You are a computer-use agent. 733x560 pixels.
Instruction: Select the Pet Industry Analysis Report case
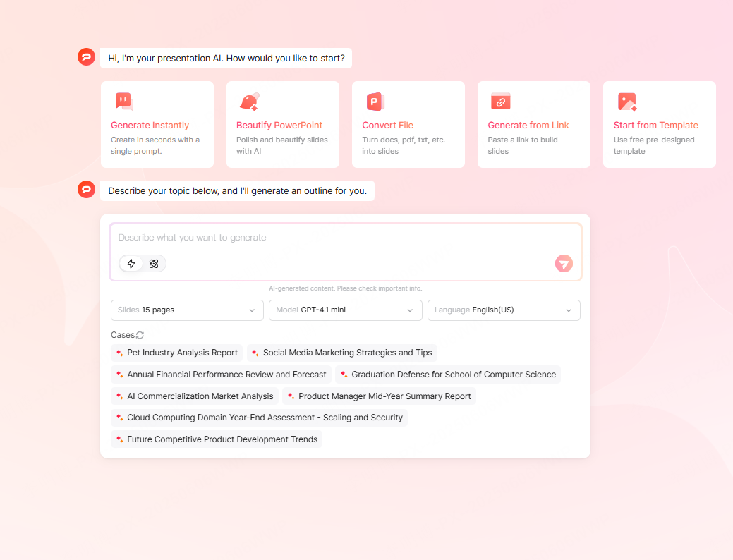pos(176,353)
